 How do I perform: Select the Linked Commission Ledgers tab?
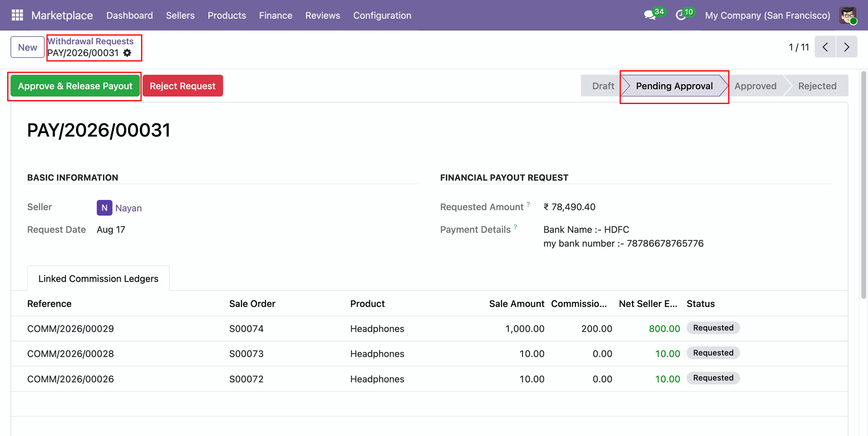click(x=99, y=279)
